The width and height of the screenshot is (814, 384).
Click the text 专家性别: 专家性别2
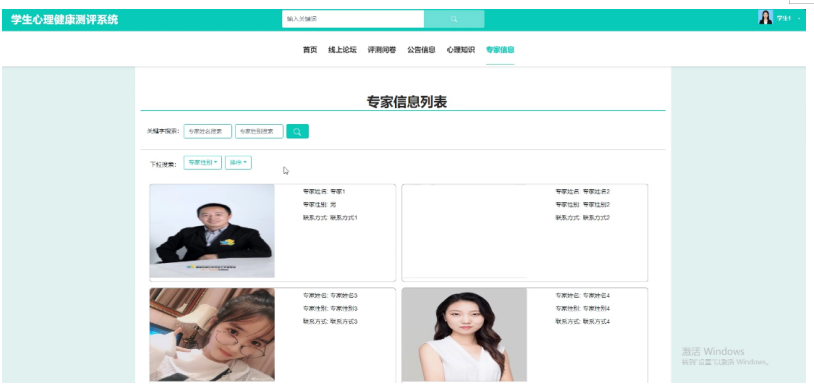(x=582, y=204)
